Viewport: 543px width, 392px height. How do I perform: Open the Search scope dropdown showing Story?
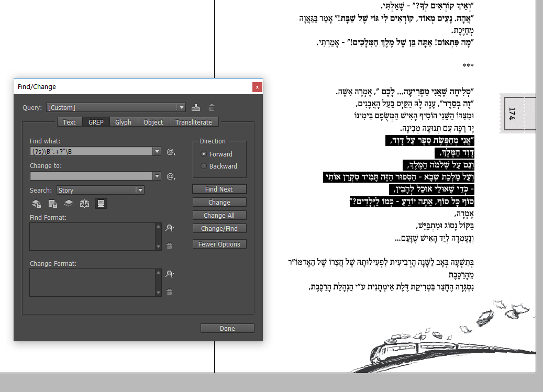click(101, 191)
